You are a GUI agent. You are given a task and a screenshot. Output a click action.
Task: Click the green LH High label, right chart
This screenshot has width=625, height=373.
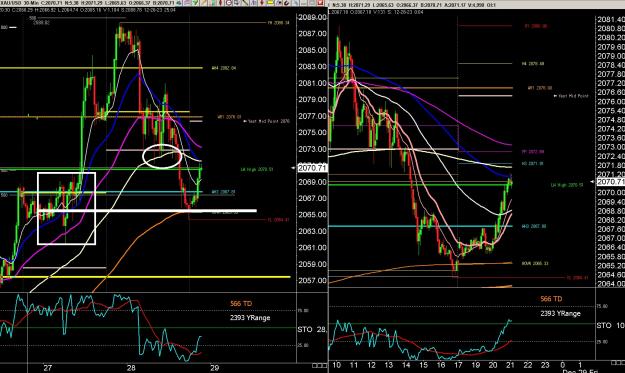[566, 185]
